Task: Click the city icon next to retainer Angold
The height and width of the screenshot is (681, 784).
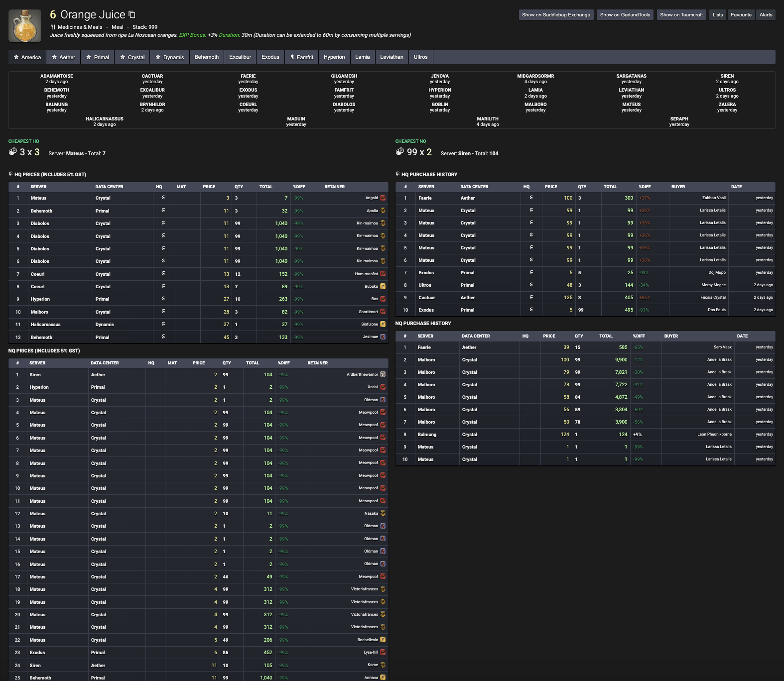Action: click(x=383, y=198)
